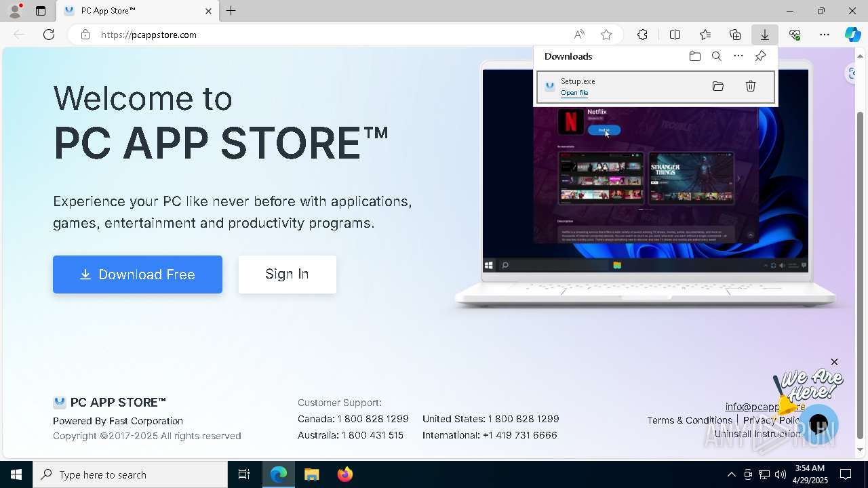The image size is (868, 488).
Task: Open Collections panel
Action: (x=735, y=35)
